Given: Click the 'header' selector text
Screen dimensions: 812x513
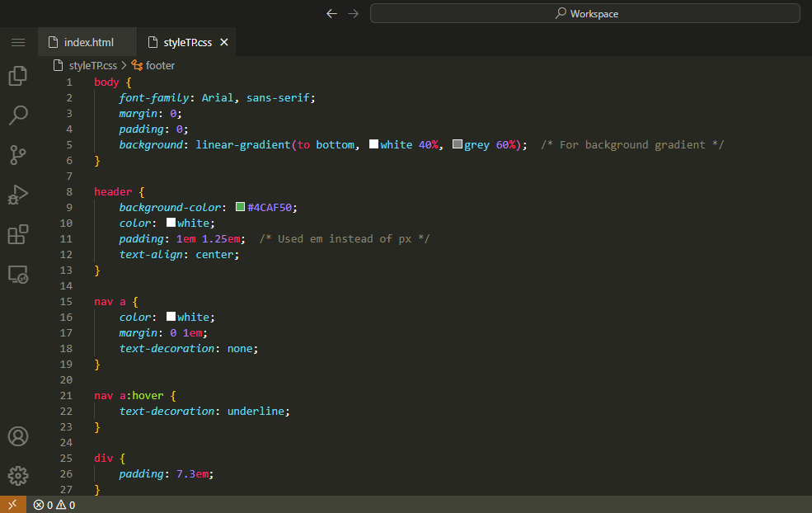Looking at the screenshot, I should (113, 191).
